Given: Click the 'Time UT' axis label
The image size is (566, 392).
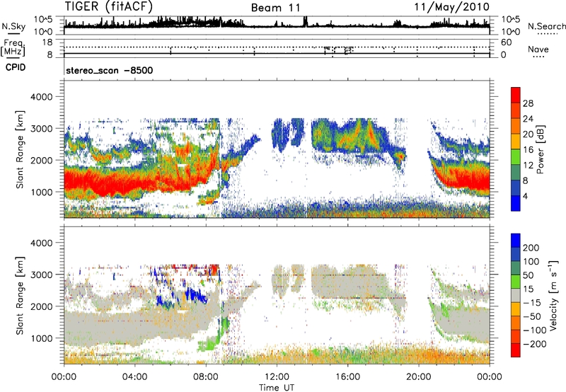Looking at the screenshot, I should [x=277, y=387].
